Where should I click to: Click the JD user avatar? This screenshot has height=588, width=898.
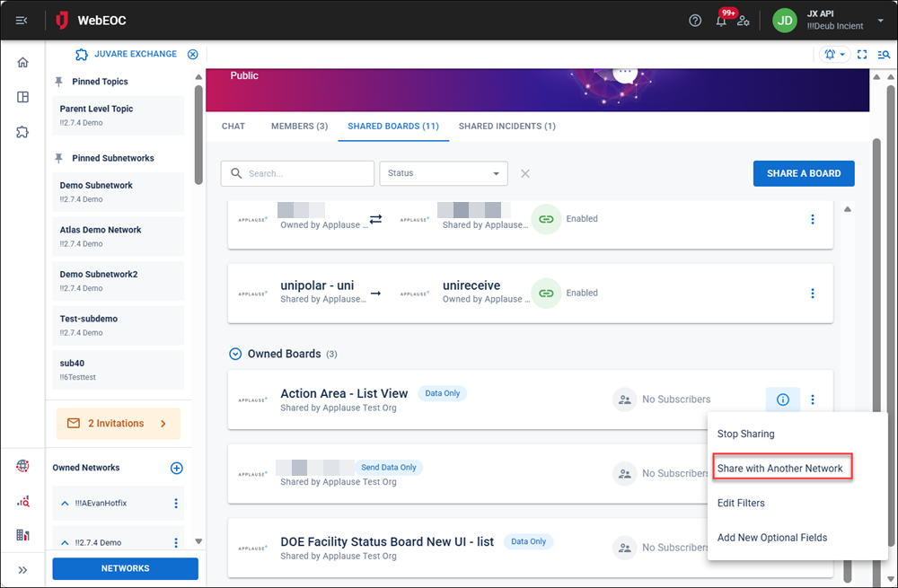tap(785, 21)
